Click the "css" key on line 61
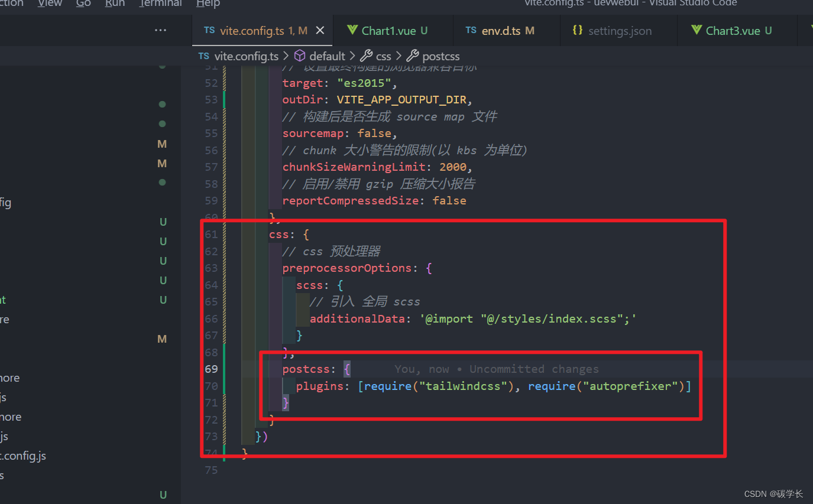 pos(279,235)
